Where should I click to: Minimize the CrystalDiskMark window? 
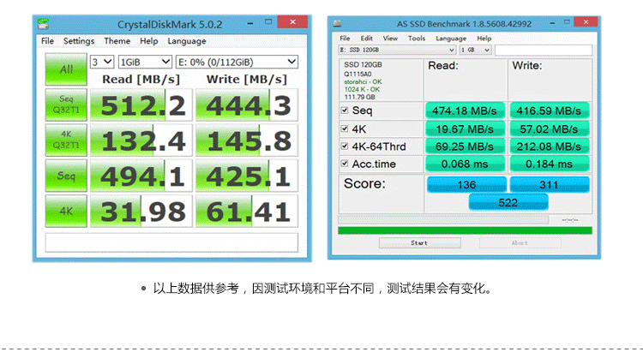point(250,23)
